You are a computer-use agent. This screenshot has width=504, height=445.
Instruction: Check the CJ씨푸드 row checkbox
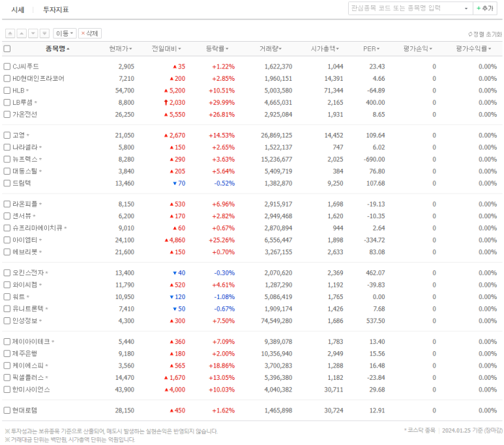[x=7, y=66]
